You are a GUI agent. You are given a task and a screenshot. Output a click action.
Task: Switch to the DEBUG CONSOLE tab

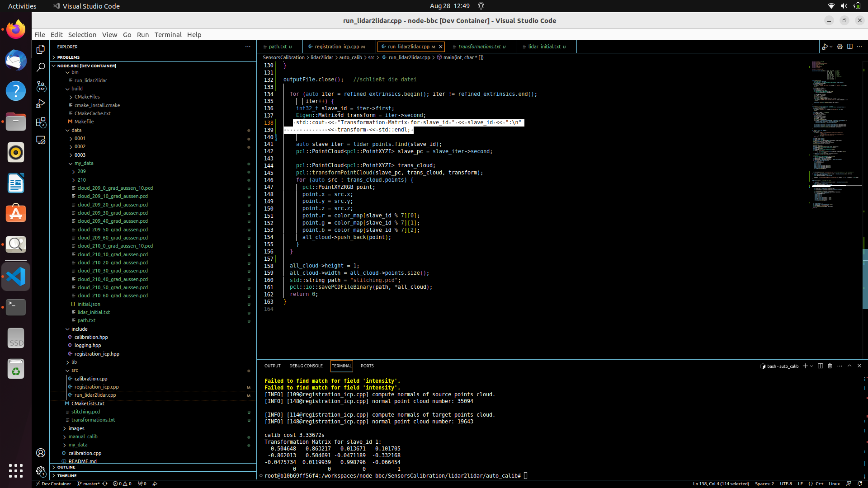tap(306, 366)
